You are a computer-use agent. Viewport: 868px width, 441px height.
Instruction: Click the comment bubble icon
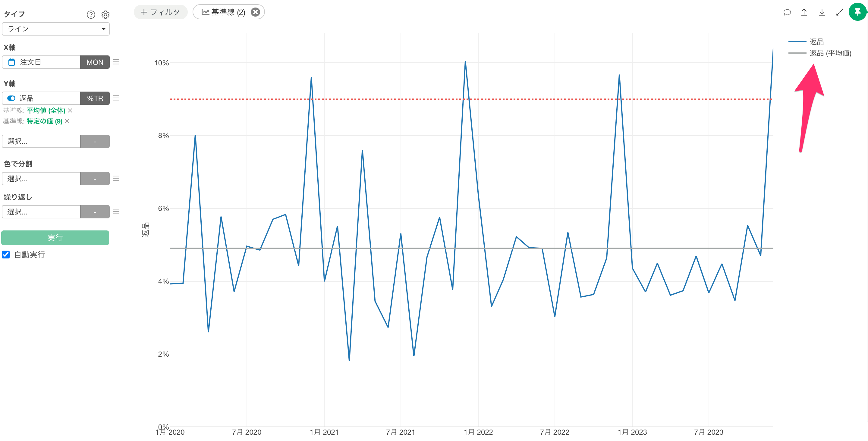(x=787, y=12)
